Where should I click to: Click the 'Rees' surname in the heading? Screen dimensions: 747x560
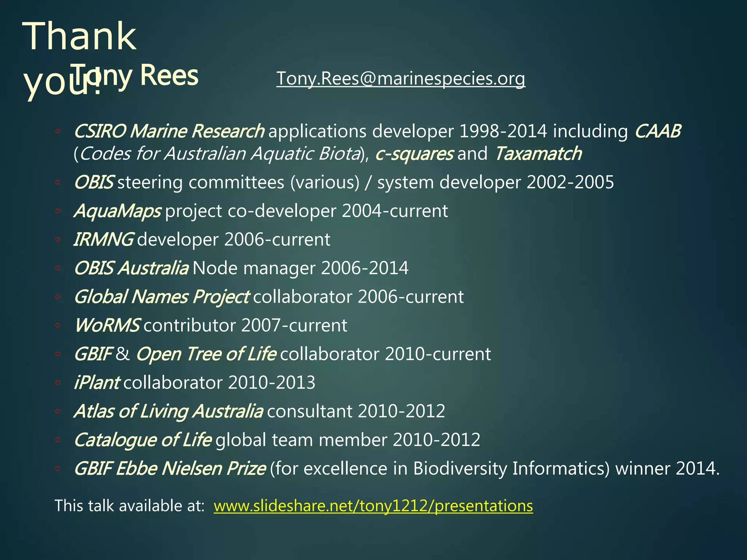tap(169, 75)
